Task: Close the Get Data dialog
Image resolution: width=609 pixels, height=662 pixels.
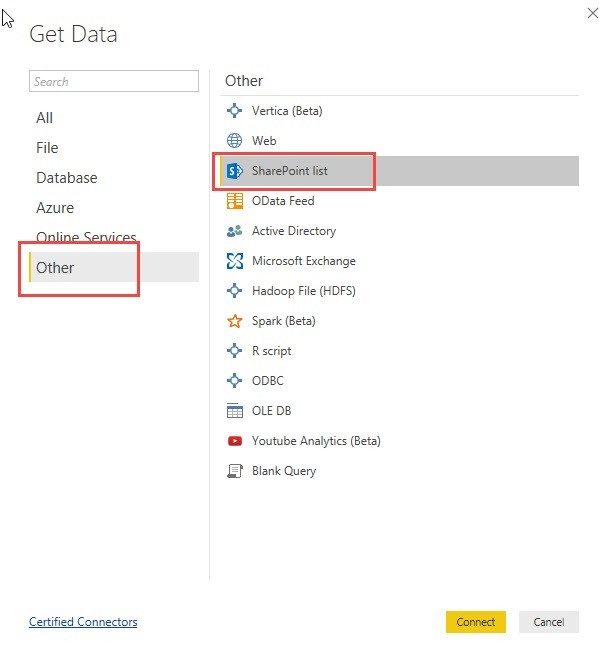Action: [x=593, y=13]
